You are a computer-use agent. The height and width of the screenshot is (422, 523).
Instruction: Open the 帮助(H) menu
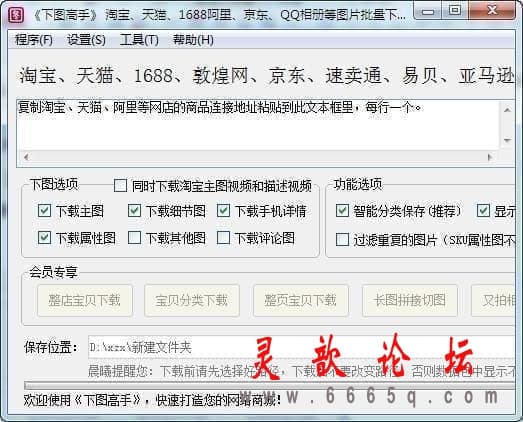[193, 40]
